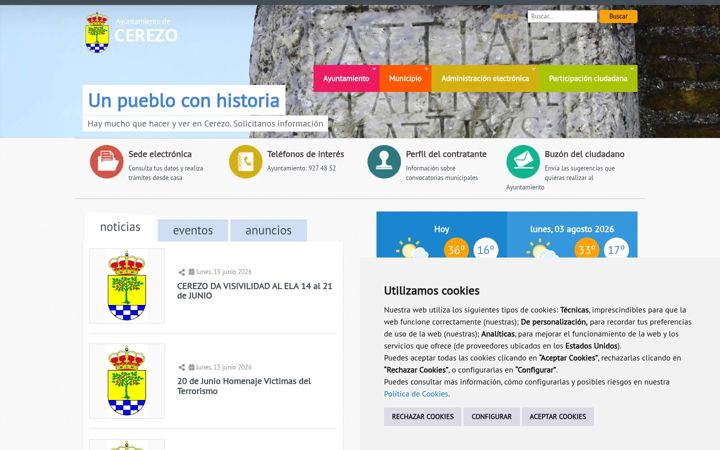The width and height of the screenshot is (720, 450).
Task: Click Hay mucho que hacer y ver text
Action: click(x=205, y=124)
